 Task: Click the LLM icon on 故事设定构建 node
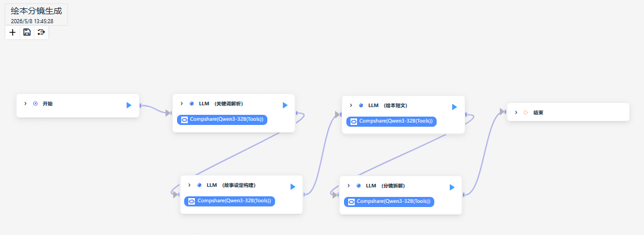(199, 185)
